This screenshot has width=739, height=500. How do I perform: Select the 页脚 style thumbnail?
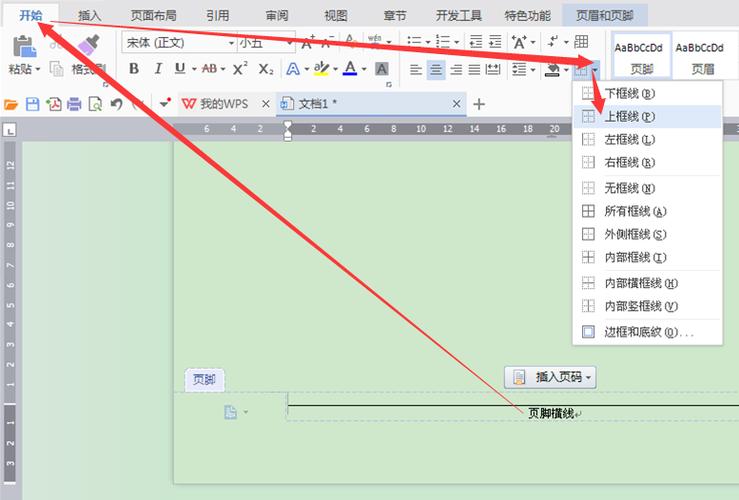(641, 56)
